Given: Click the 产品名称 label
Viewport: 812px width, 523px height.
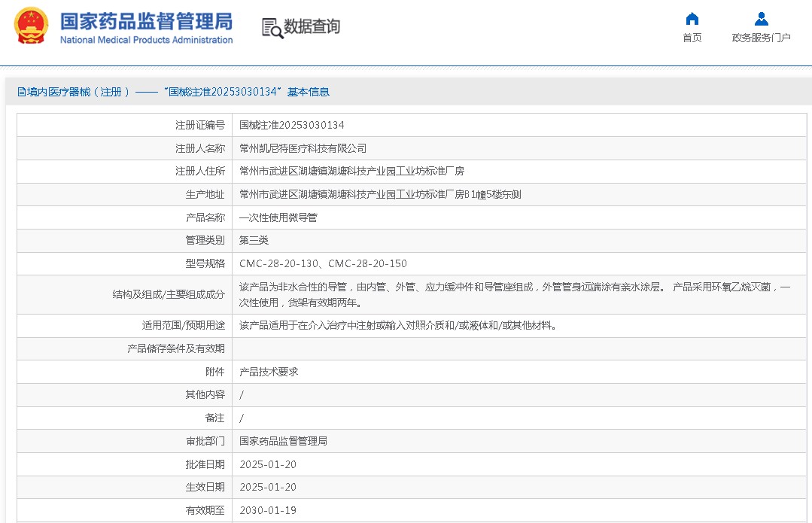Looking at the screenshot, I should tap(205, 217).
